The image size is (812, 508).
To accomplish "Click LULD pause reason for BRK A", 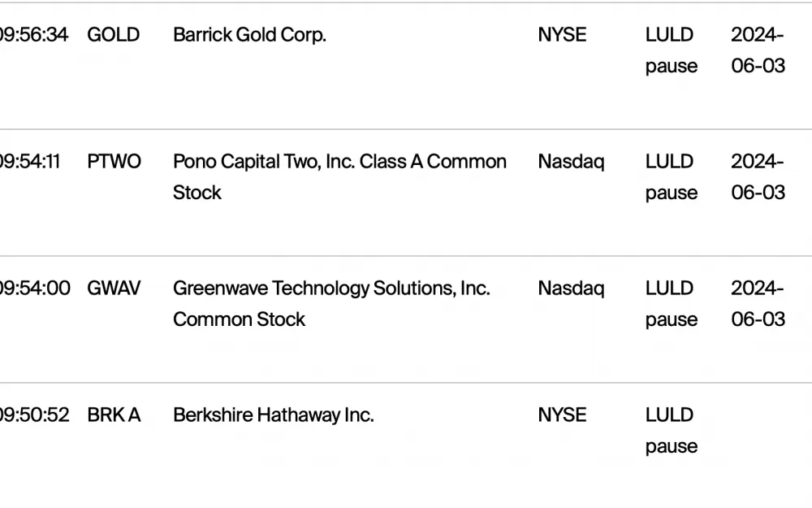I will [672, 430].
